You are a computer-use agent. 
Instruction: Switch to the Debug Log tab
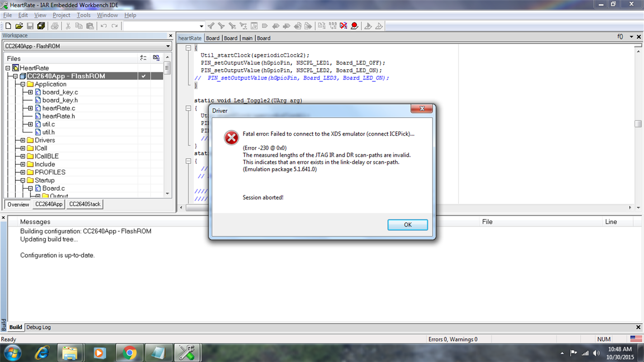[39, 327]
